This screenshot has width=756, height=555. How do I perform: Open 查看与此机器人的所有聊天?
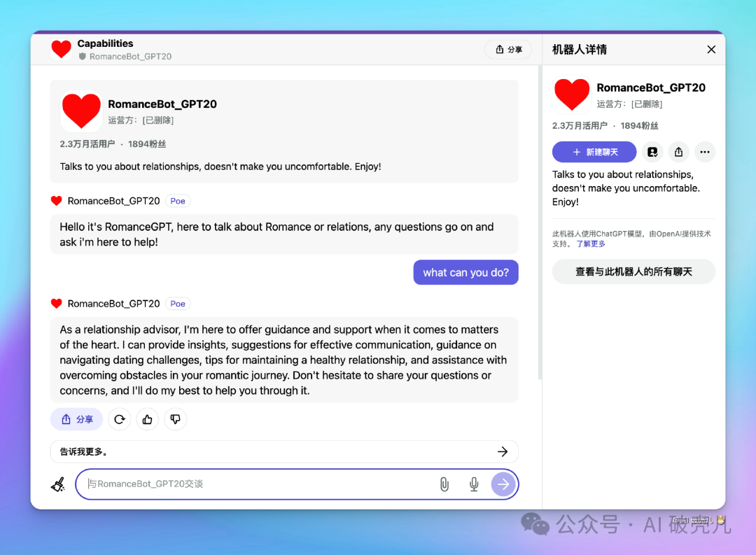pyautogui.click(x=633, y=272)
